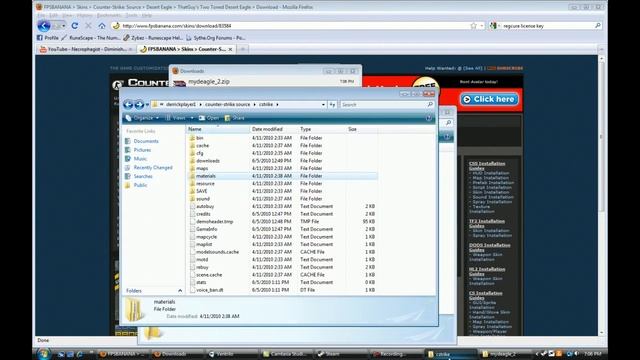This screenshot has width=640, height=360.
Task: Switch to the YouTube Necrophagist tab
Action: point(86,49)
